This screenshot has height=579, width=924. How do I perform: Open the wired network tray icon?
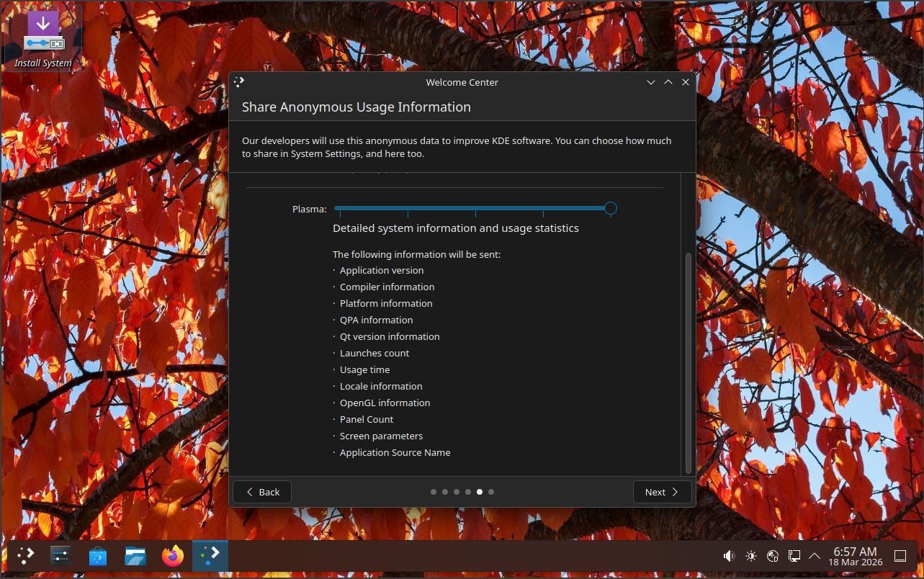(794, 556)
